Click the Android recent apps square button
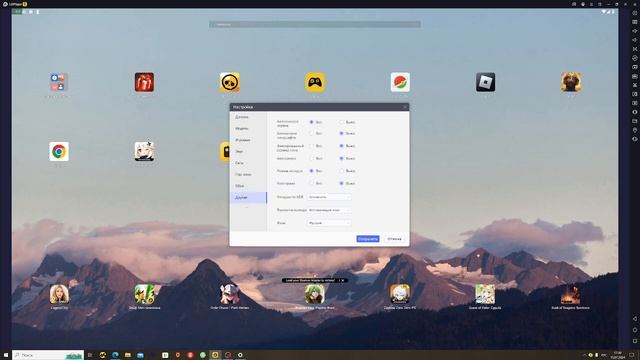 635,341
